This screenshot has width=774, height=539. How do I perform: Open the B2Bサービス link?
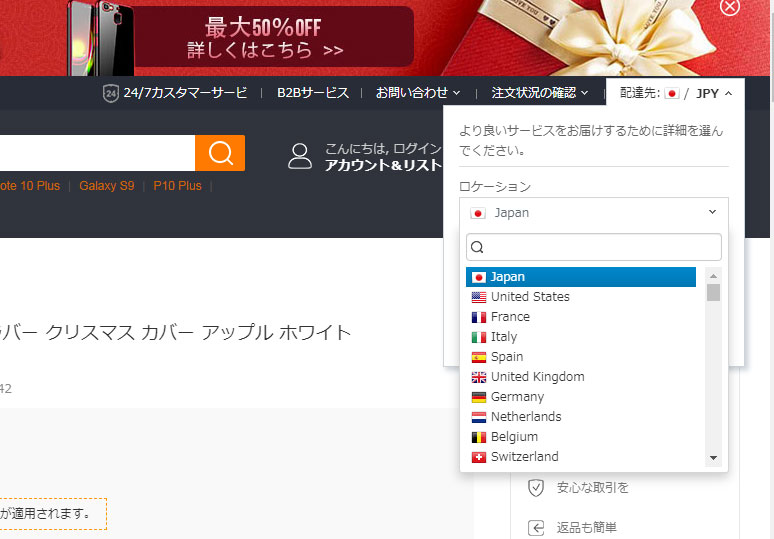[x=312, y=93]
